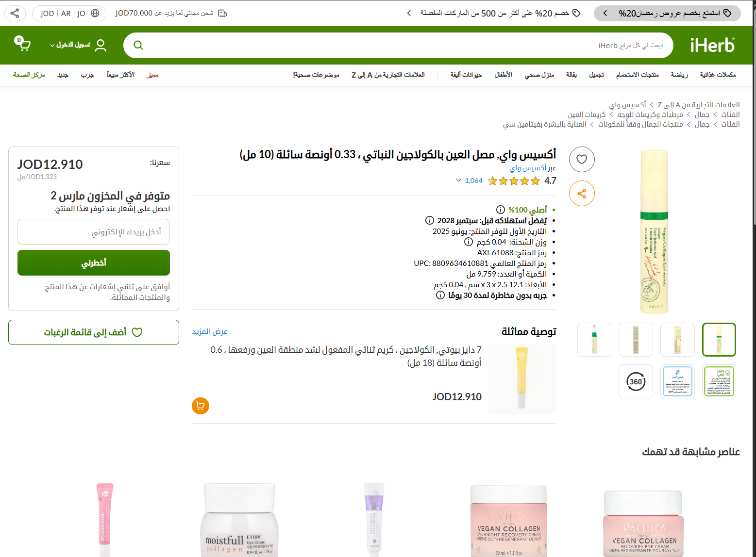The image size is (756, 557).
Task: Open the Pets menu category
Action: pyautogui.click(x=466, y=75)
